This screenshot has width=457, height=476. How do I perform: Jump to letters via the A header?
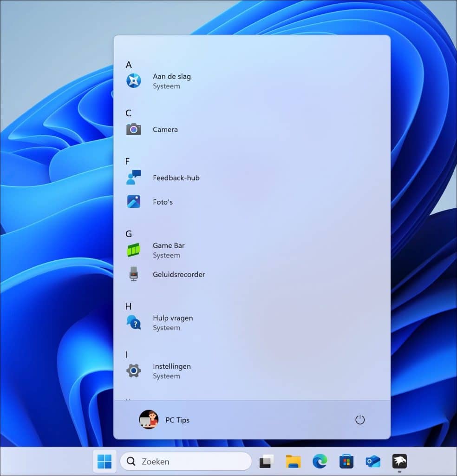129,65
